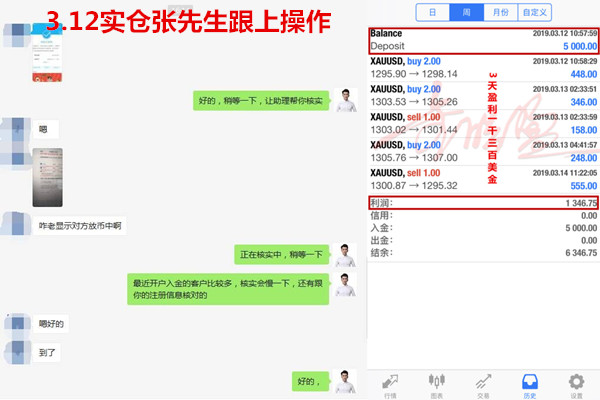Click the 嗯 chat message bubble

[x=46, y=129]
